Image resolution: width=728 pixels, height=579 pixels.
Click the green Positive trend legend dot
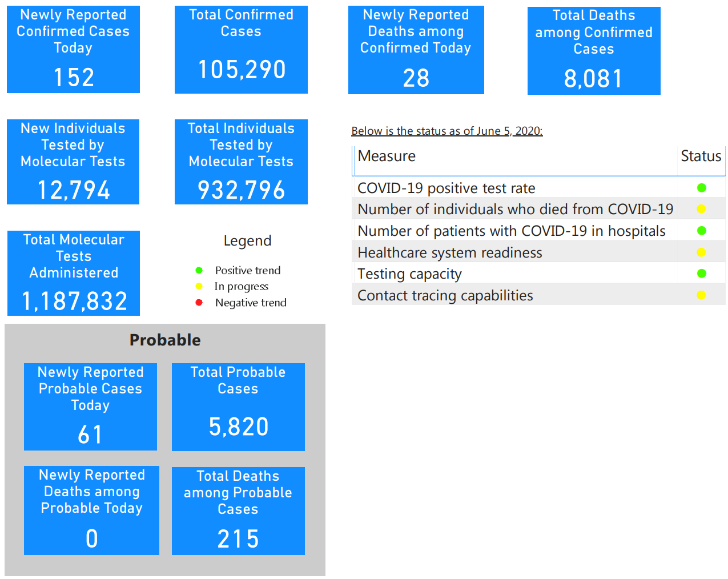199,270
